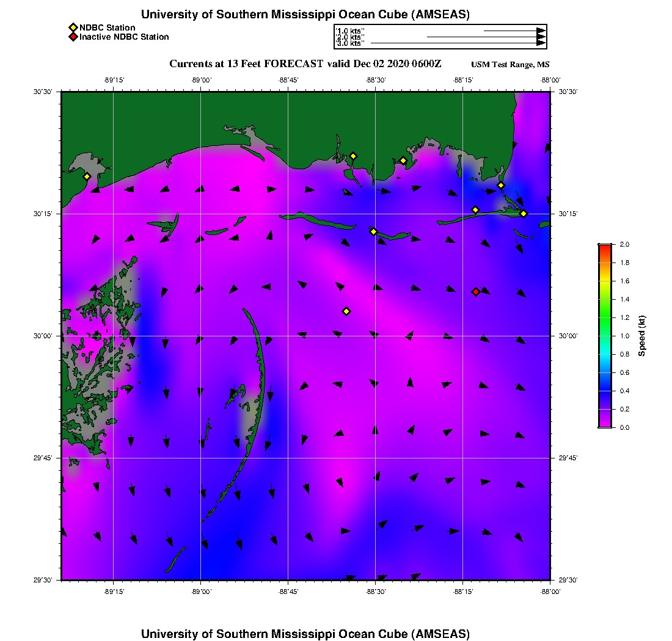Click the top 'Ocean Cube (AMSEAS)' title
672x641 pixels.
(305, 15)
